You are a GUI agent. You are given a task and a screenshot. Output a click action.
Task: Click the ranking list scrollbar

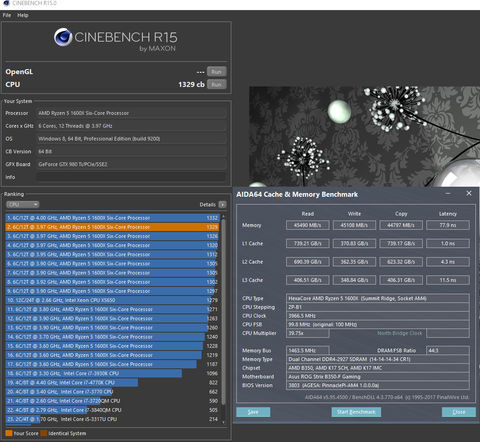pos(223,312)
